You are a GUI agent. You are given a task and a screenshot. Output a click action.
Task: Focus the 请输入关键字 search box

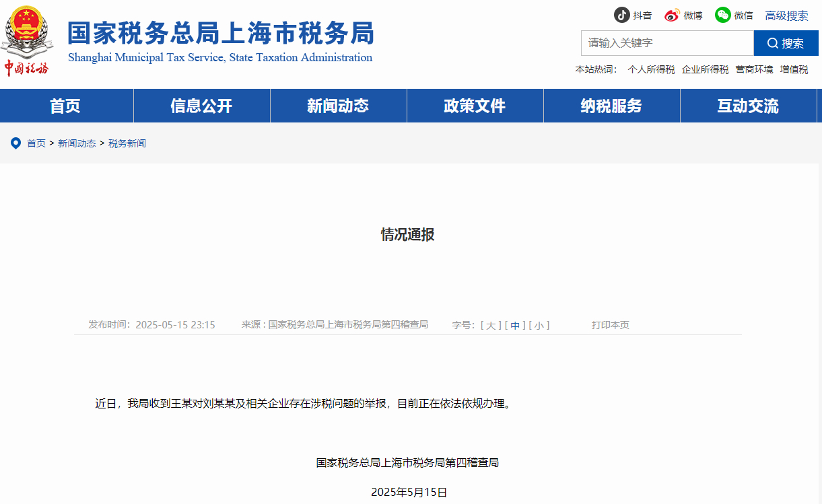(667, 43)
